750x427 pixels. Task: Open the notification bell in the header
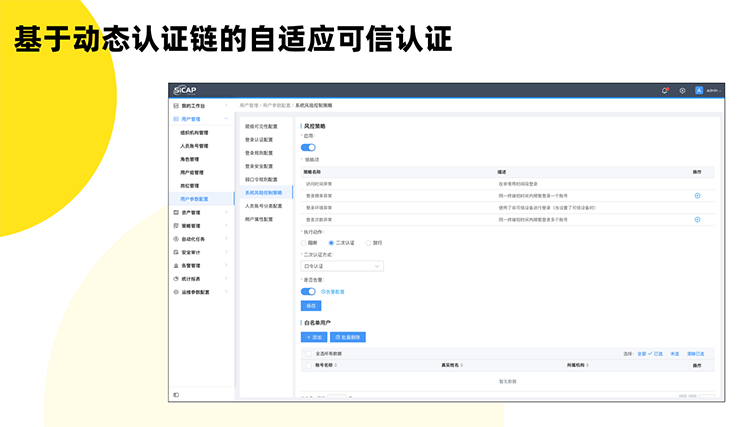[665, 91]
